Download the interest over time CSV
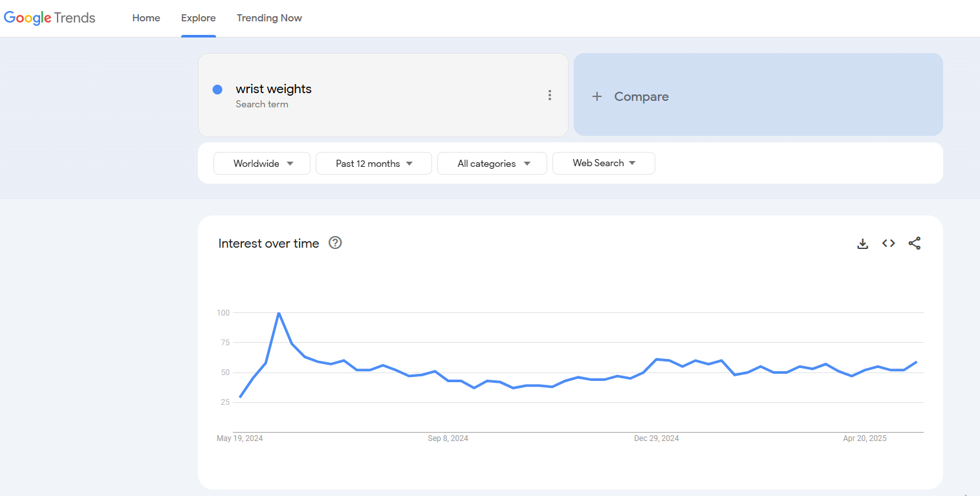 (x=862, y=244)
